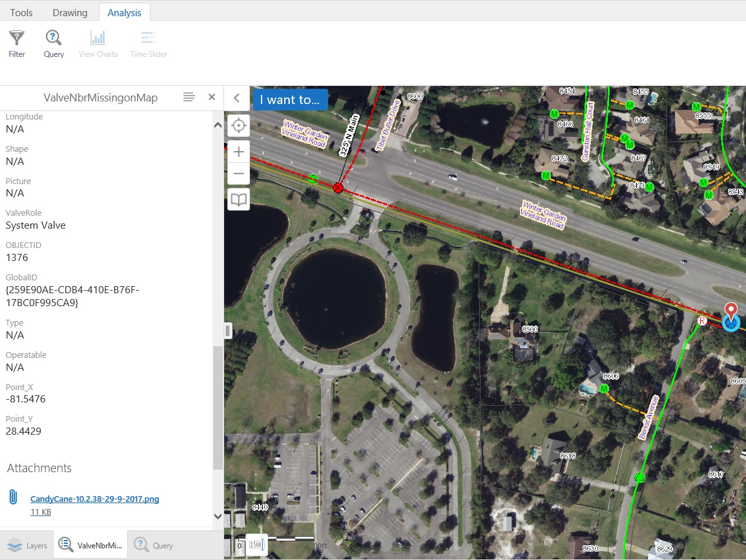Click the panel resize grip handle
746x560 pixels.
point(228,331)
